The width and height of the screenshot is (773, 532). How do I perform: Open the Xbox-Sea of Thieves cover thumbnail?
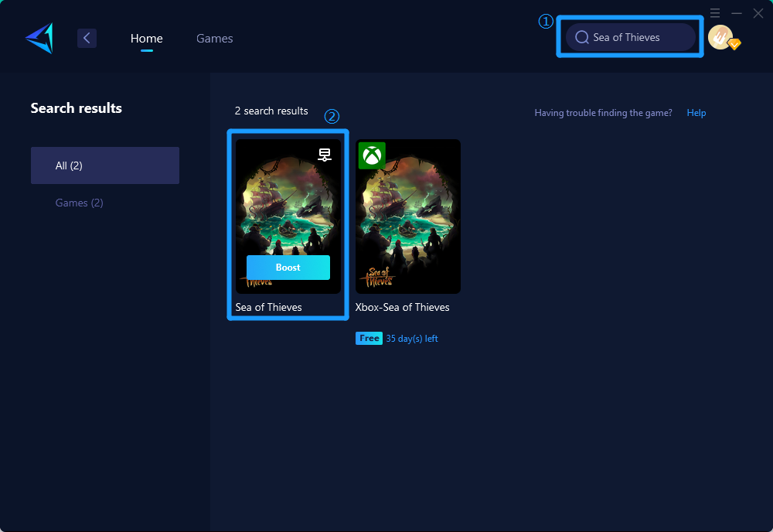[408, 217]
